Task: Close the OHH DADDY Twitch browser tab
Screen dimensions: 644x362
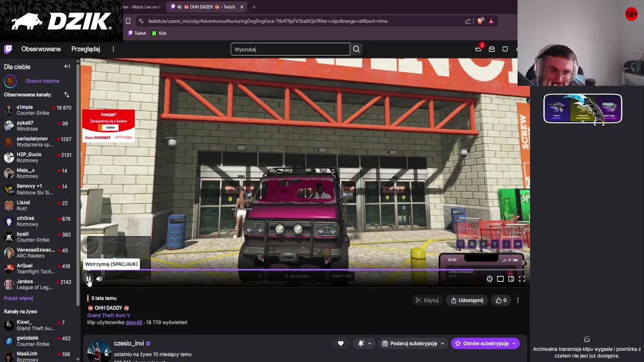Action: [x=242, y=7]
